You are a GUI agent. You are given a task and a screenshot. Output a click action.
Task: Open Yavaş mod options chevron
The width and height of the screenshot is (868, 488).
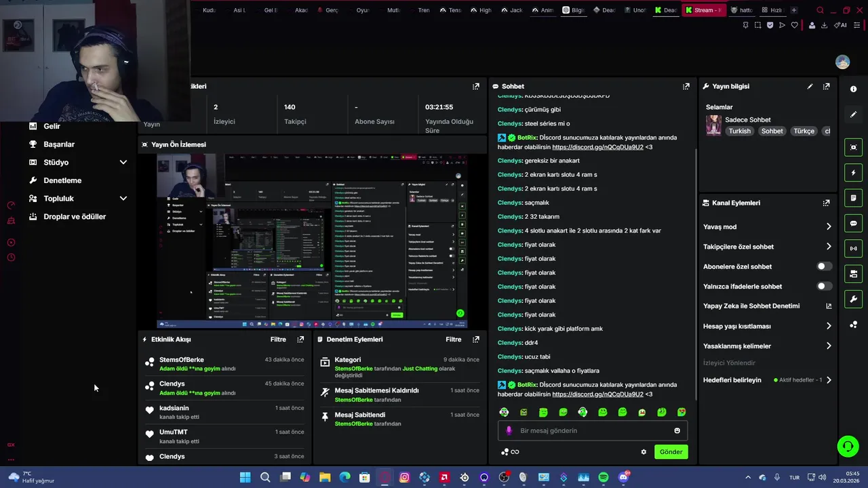pos(829,227)
